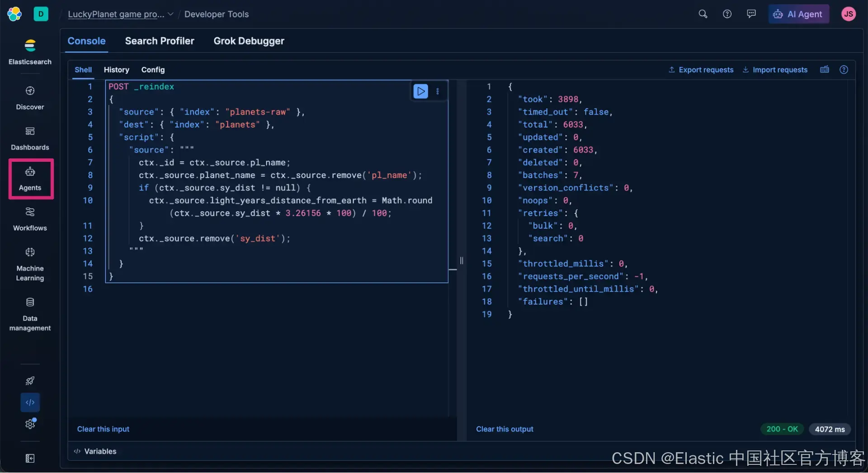Open console help question icon
This screenshot has width=868, height=473.
point(844,70)
